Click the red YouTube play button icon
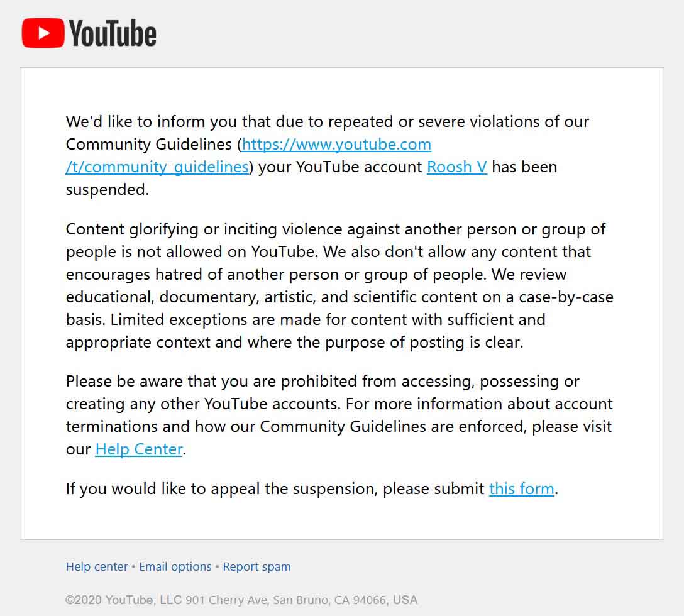Viewport: 684px width, 616px height. point(43,33)
